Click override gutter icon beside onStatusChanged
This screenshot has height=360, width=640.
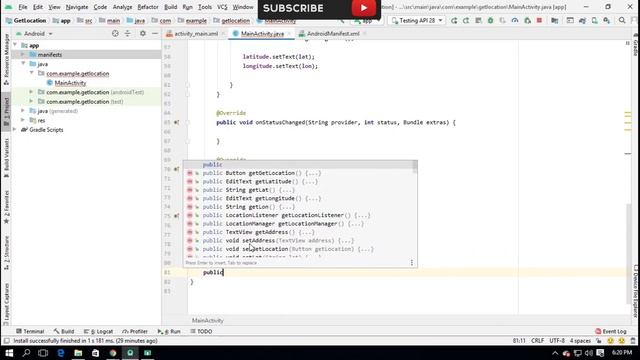(x=176, y=122)
